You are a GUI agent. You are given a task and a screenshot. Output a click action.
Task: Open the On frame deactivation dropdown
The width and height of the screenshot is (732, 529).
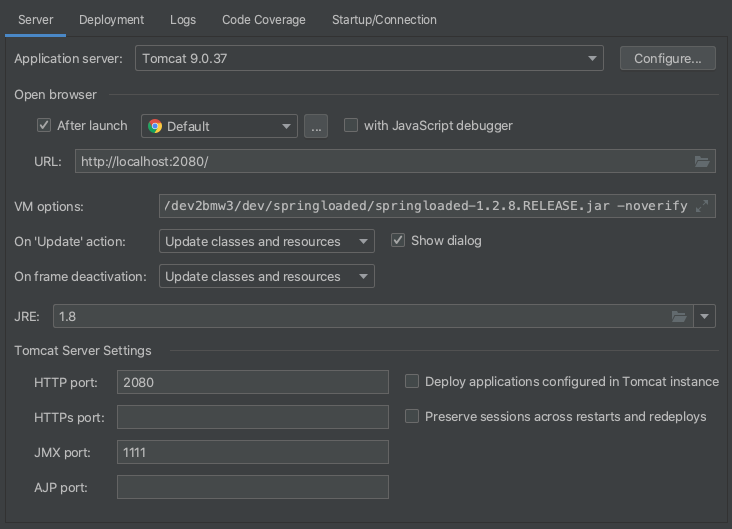pyautogui.click(x=267, y=276)
